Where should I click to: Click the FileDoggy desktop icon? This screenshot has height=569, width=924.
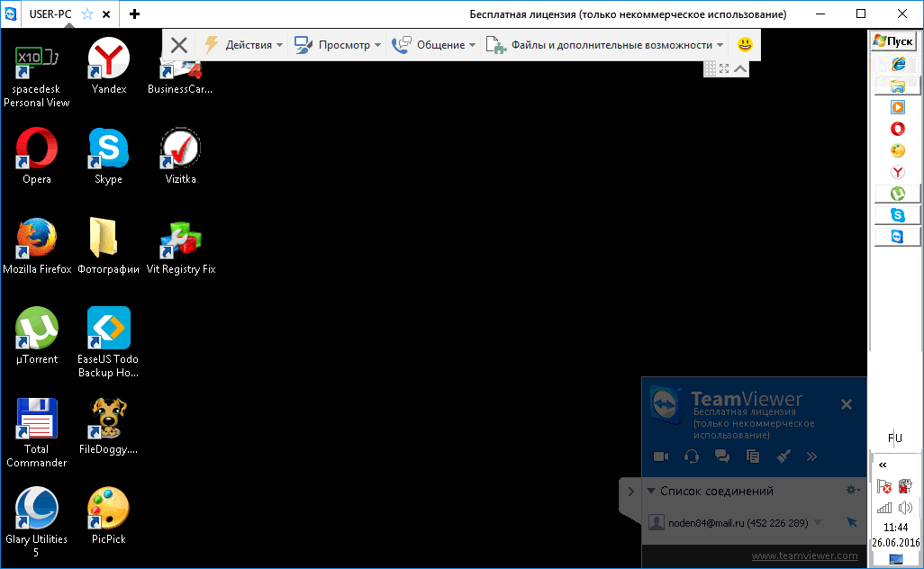(x=108, y=425)
